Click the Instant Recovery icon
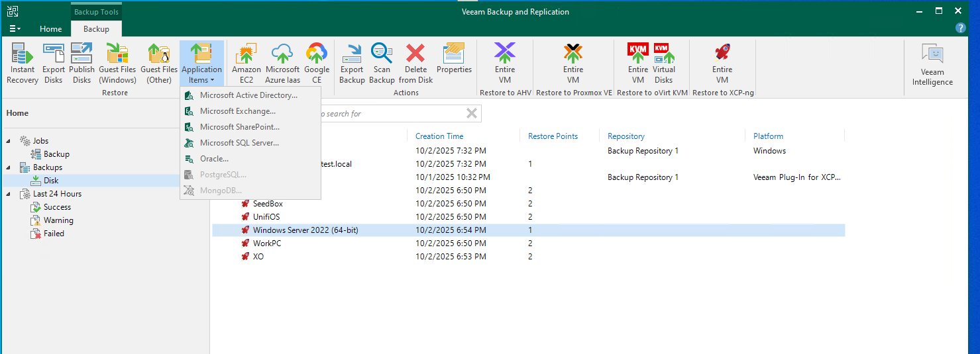Viewport: 980px width, 354px height. tap(22, 64)
